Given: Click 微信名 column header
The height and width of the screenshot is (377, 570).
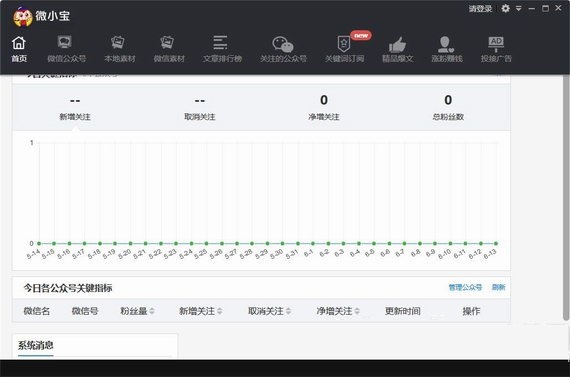Looking at the screenshot, I should pos(37,311).
